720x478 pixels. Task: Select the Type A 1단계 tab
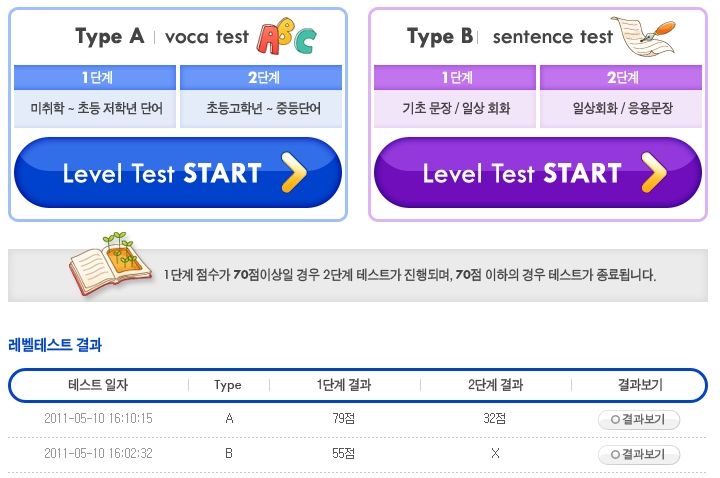(95, 77)
